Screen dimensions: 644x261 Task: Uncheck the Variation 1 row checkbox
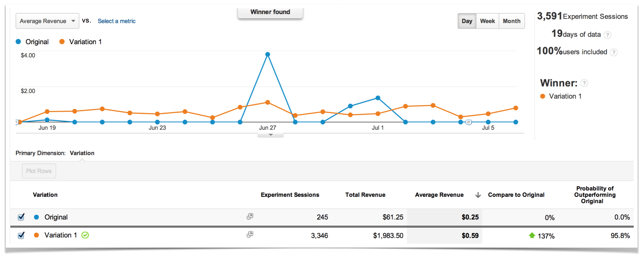point(21,235)
